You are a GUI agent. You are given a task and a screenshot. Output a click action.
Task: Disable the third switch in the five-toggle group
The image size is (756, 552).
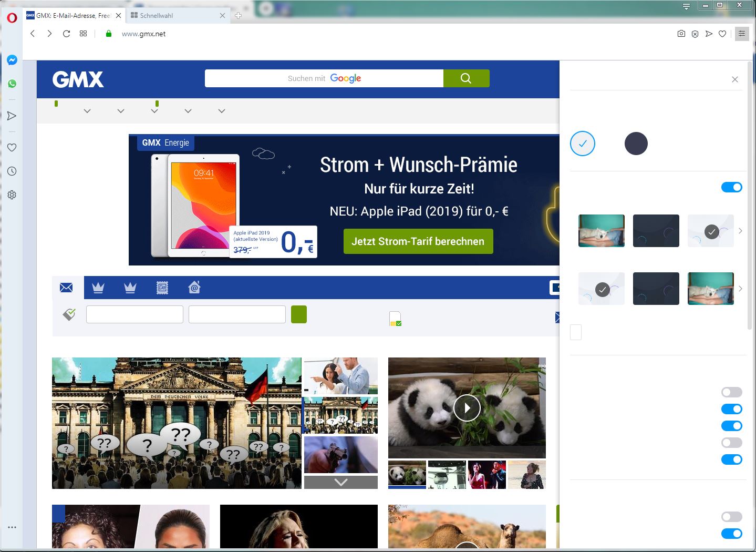[732, 426]
